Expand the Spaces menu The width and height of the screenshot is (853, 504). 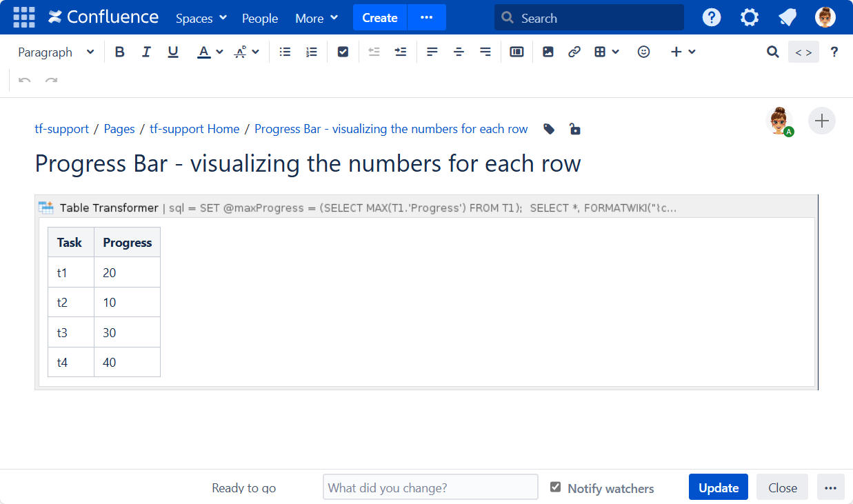201,18
